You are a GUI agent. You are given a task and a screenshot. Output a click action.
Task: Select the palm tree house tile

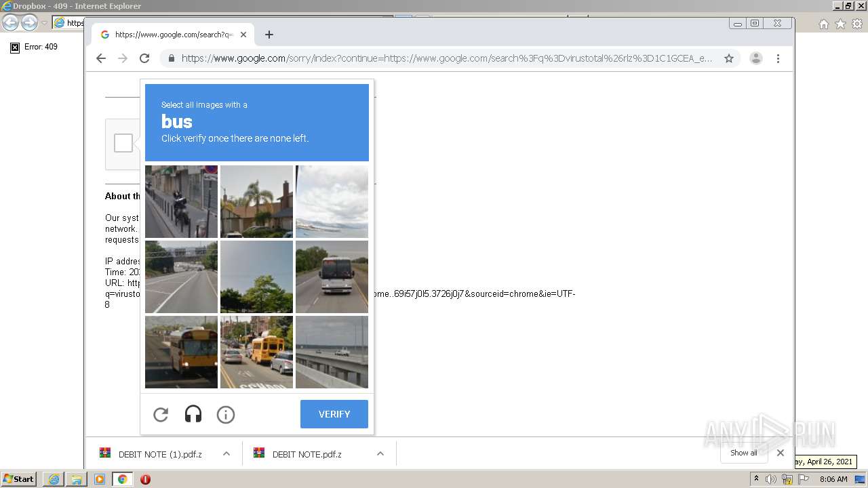(x=256, y=201)
